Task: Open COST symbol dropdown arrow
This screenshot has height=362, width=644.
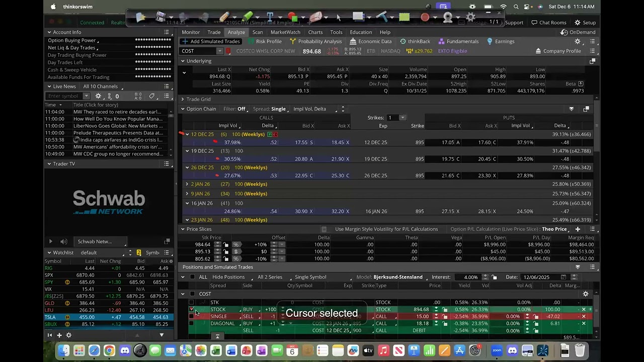Action: 219,51
